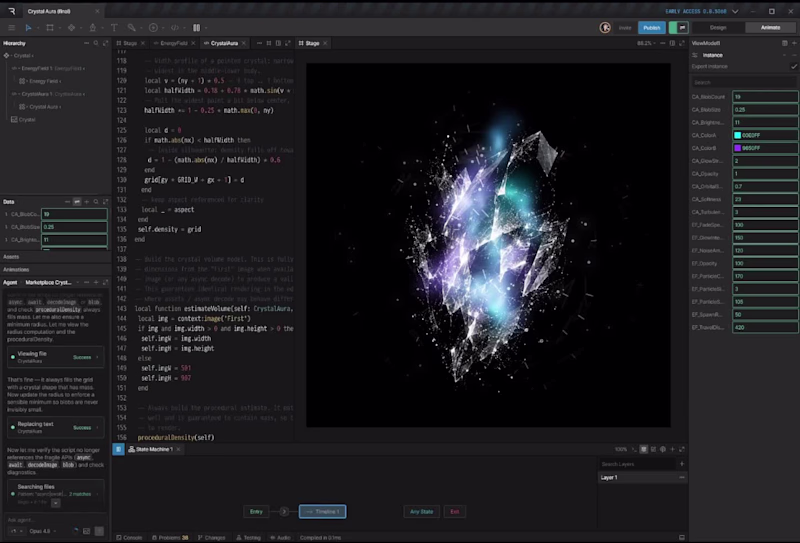Search in the Data panel

[96, 202]
